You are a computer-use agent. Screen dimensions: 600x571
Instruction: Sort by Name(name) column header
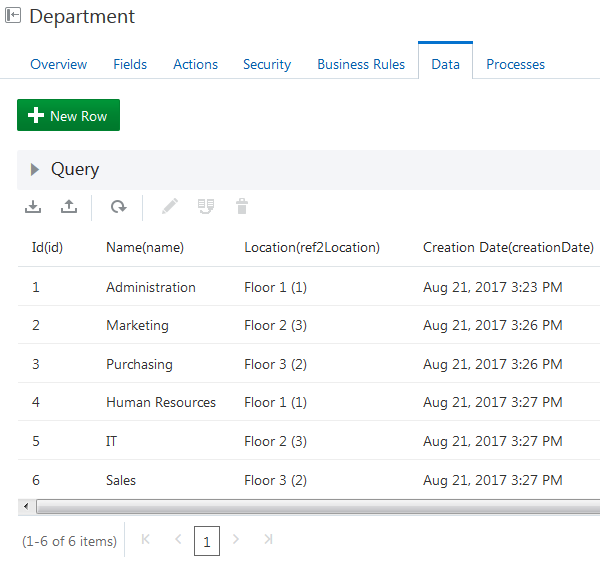(145, 247)
